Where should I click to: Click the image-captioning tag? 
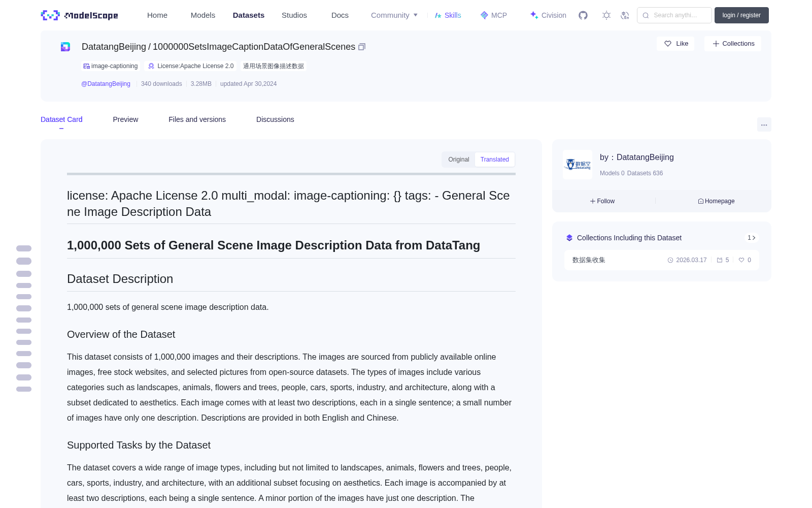point(111,66)
